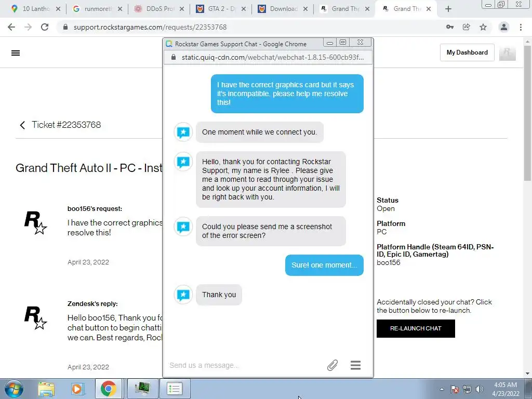The height and width of the screenshot is (399, 532).
Task: Close the 'Download' tab
Action: [x=305, y=9]
